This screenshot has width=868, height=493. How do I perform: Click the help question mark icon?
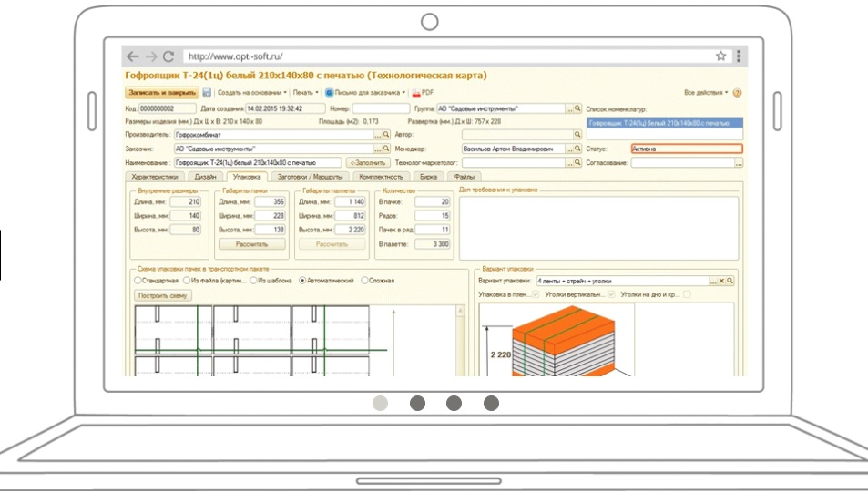click(737, 93)
